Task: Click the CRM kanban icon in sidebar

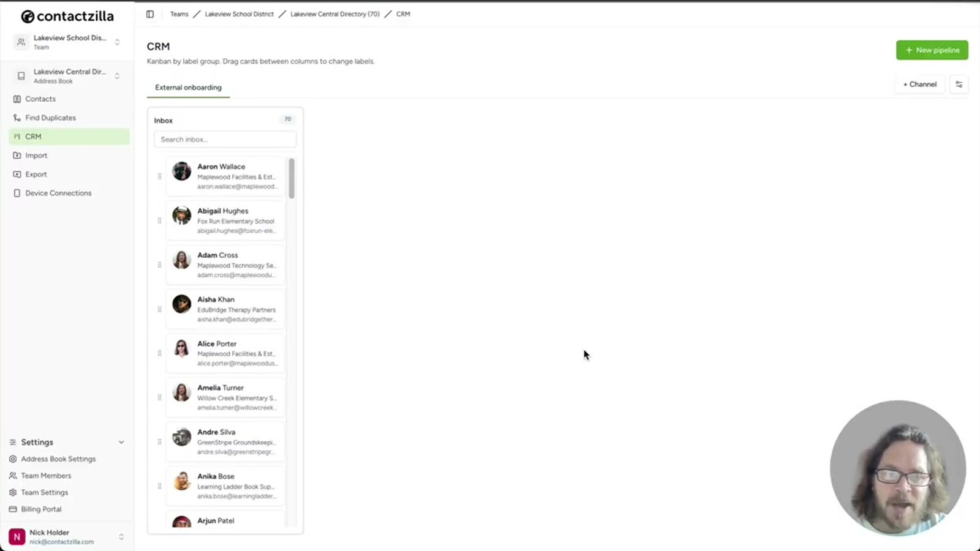Action: point(17,137)
